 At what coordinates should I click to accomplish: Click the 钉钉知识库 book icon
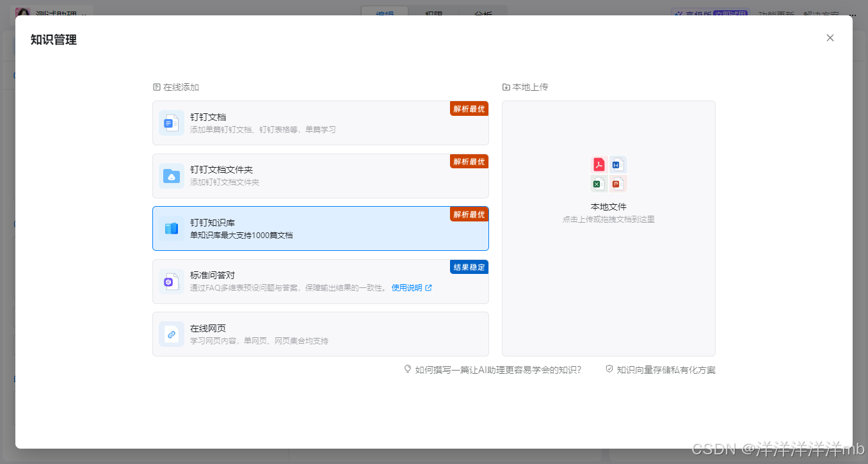[x=172, y=228]
